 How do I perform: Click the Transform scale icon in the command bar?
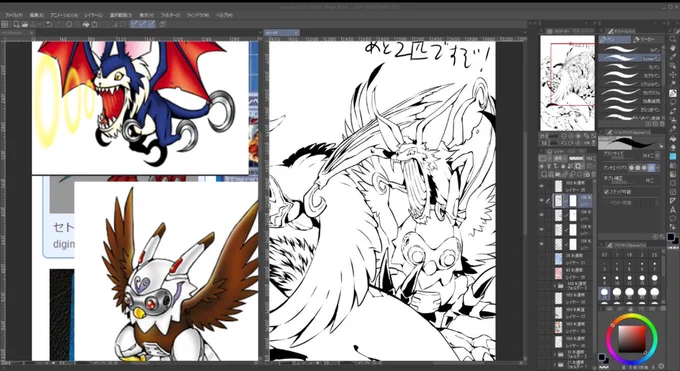[95, 24]
